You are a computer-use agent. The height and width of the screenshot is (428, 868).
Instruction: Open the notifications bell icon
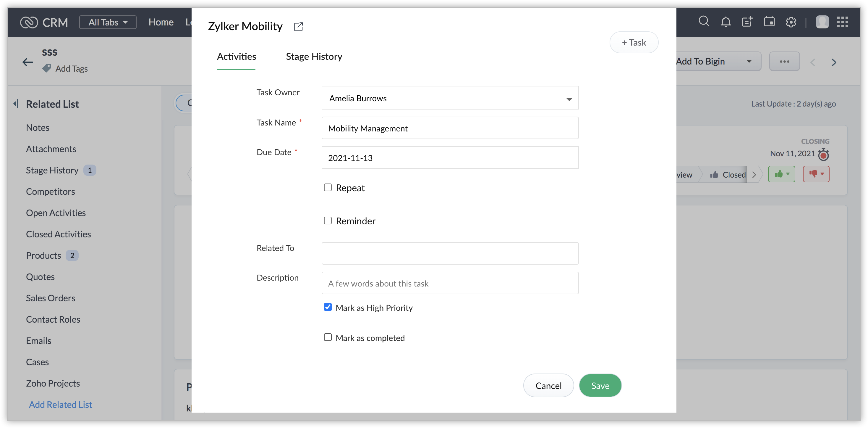click(726, 22)
